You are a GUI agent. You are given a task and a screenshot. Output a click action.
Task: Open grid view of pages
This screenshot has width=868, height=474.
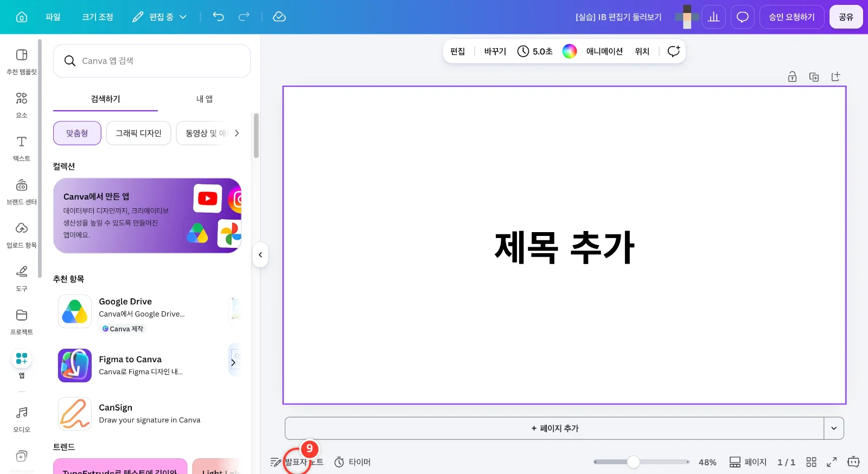tap(812, 462)
